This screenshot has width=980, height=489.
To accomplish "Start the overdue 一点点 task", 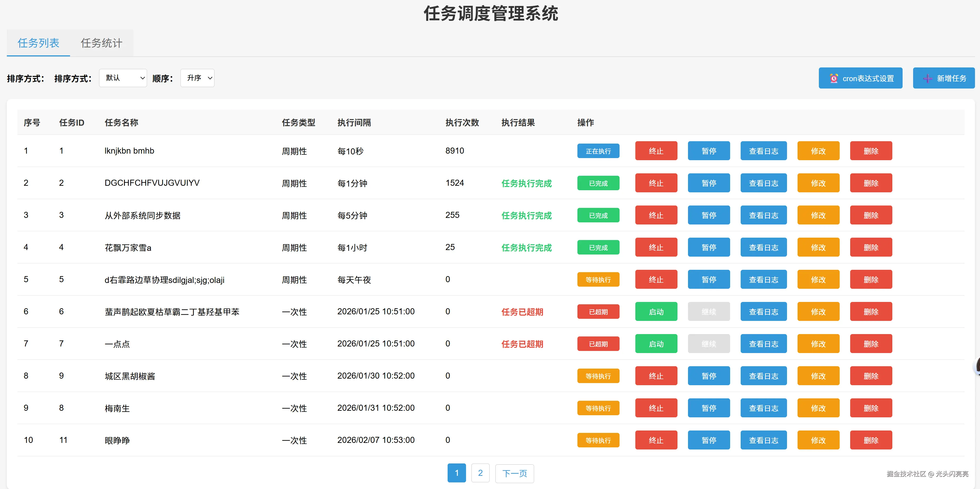I will [x=656, y=344].
